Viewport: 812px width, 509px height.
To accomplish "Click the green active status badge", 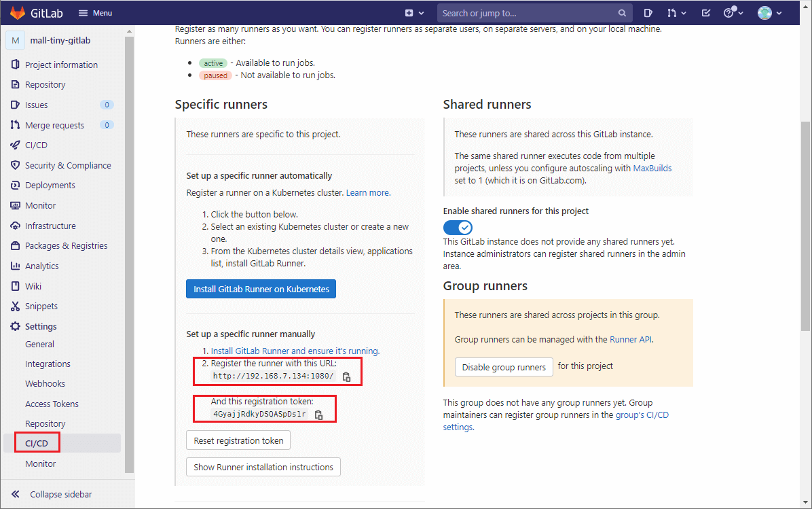I will tap(213, 63).
